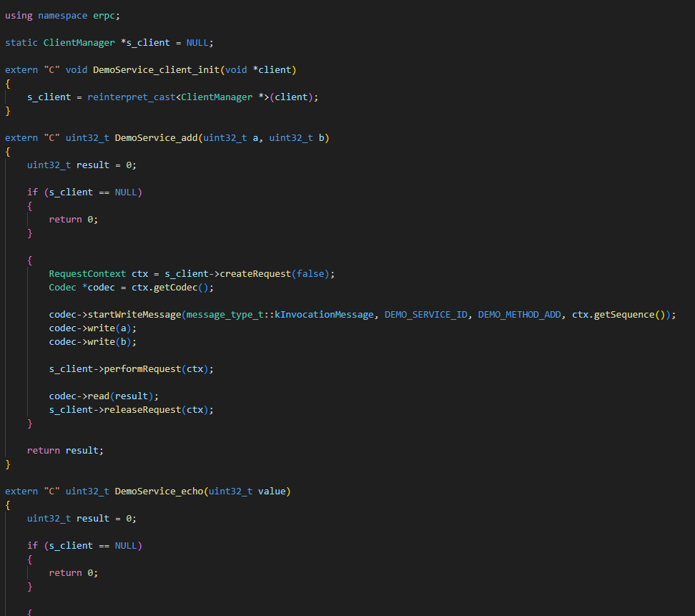Place cursor on the "codec->write(b);" line
695x616 pixels.
[x=93, y=342]
